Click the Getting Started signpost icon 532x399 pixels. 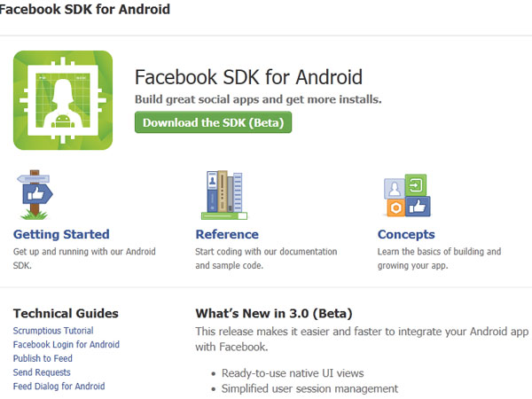click(35, 195)
